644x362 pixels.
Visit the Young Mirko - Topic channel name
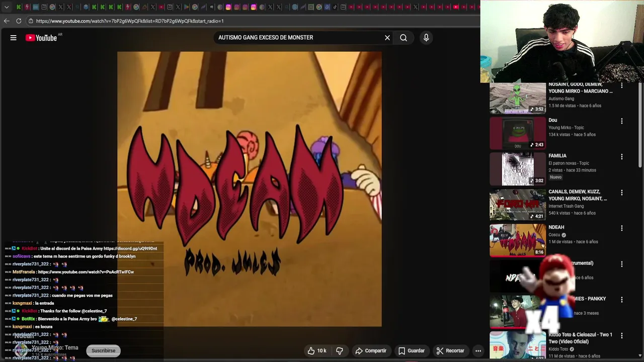coord(567,128)
